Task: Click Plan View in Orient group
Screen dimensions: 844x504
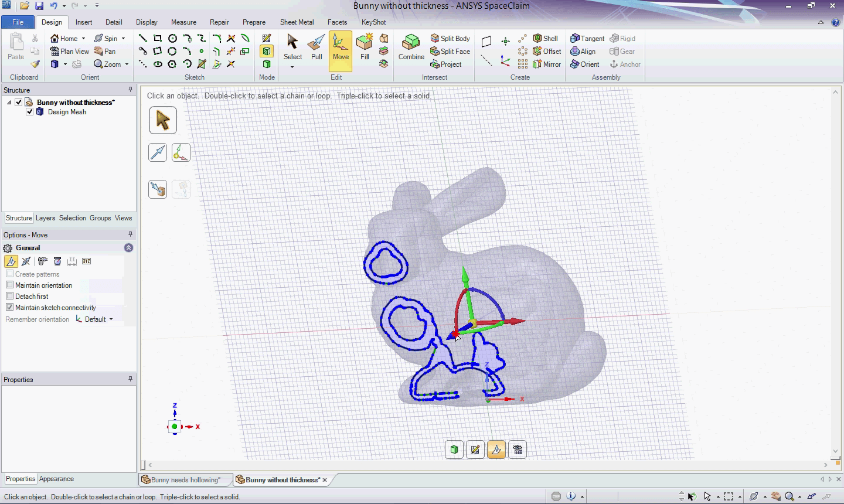Action: [69, 51]
